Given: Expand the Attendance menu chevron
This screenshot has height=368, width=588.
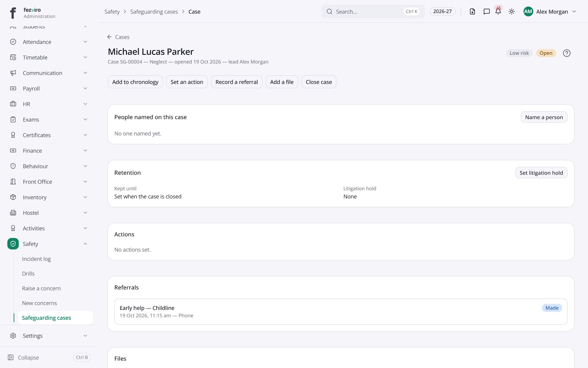Looking at the screenshot, I should point(85,42).
